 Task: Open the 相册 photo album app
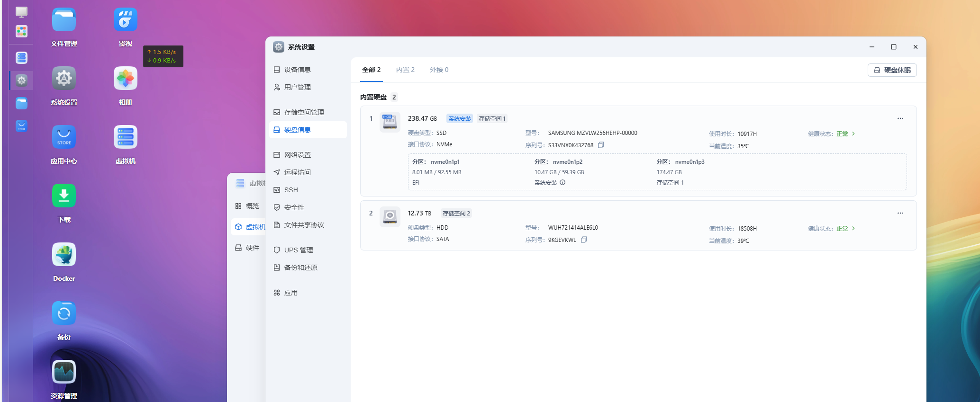tap(125, 79)
